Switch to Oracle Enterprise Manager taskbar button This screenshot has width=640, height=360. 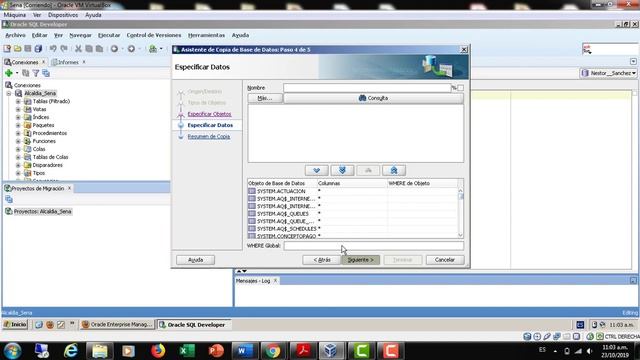(117, 324)
